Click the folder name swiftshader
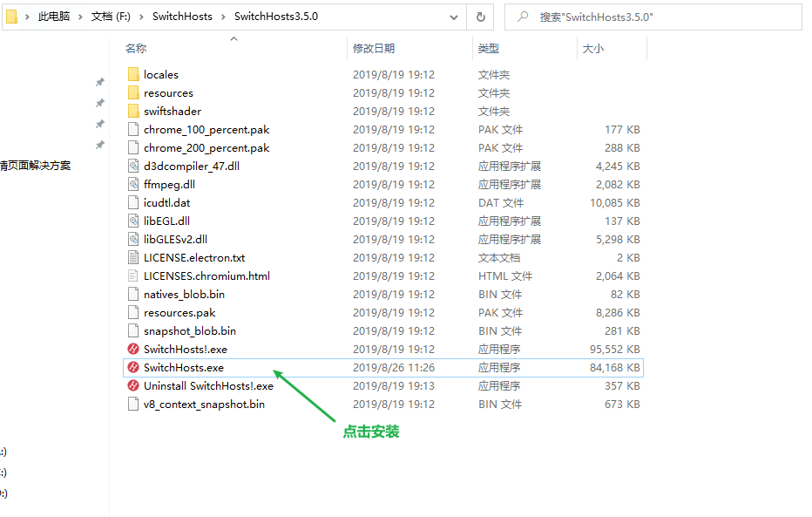The width and height of the screenshot is (812, 517). click(x=173, y=111)
